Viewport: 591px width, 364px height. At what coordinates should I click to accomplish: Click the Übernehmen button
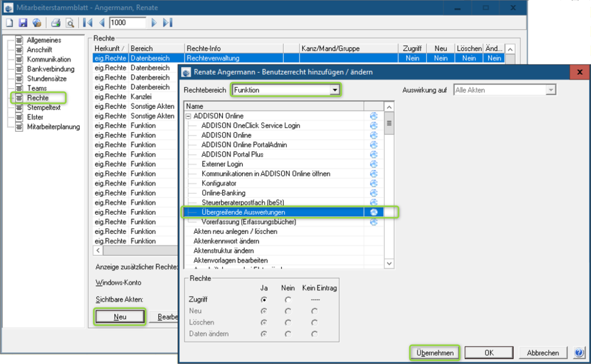(435, 353)
